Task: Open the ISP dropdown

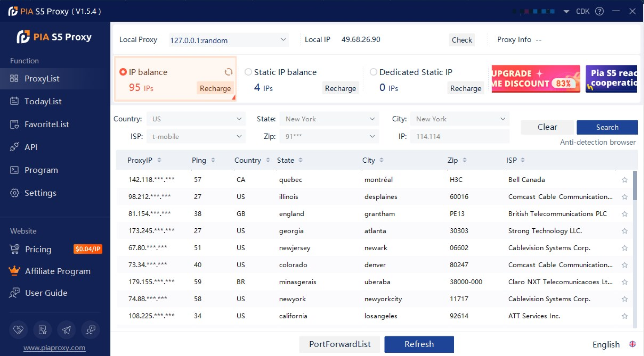Action: tap(196, 136)
